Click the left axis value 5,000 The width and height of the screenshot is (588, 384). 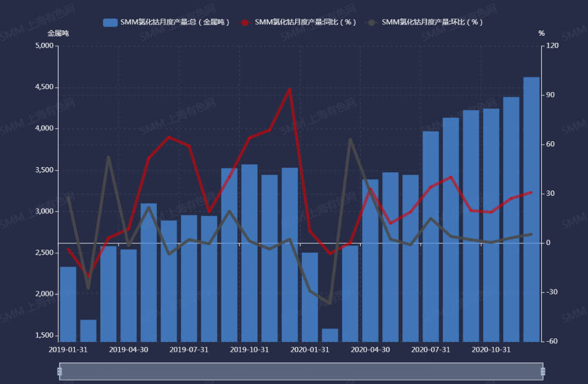(x=45, y=46)
